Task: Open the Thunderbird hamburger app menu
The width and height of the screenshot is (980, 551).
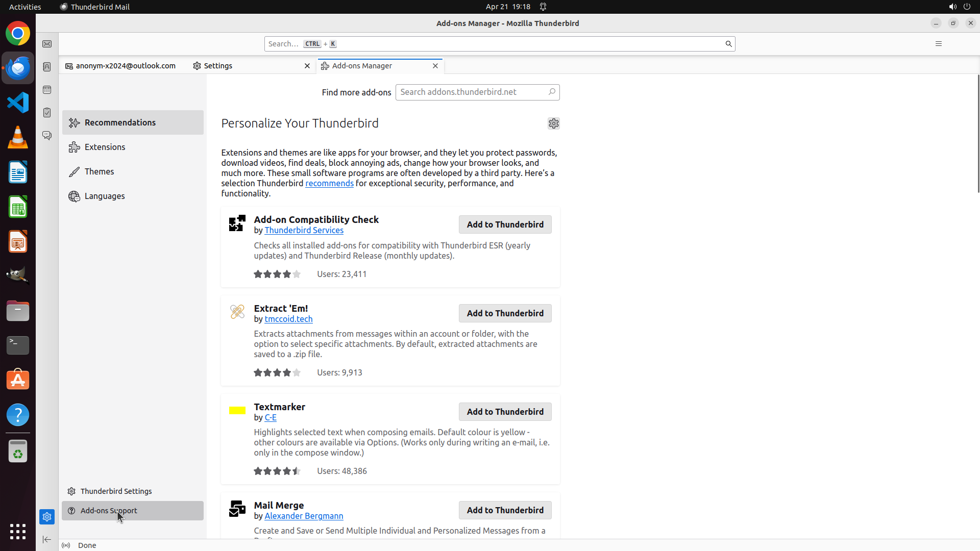Action: click(x=938, y=44)
